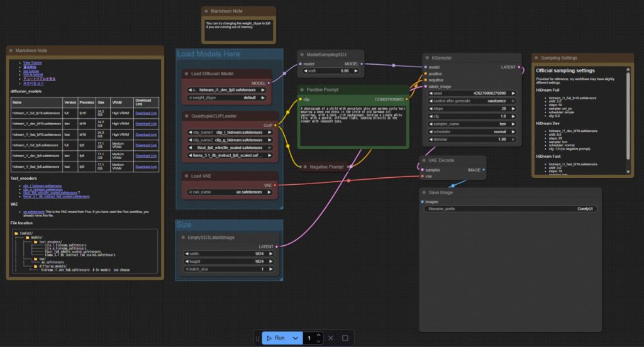The width and height of the screenshot is (644, 347).
Task: Increase the steps value right arrow
Action: (x=513, y=108)
